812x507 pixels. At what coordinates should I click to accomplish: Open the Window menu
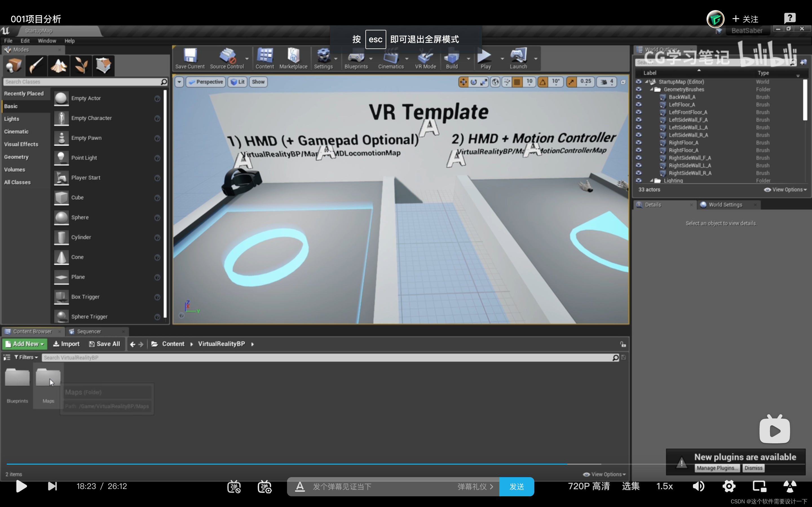tap(46, 40)
